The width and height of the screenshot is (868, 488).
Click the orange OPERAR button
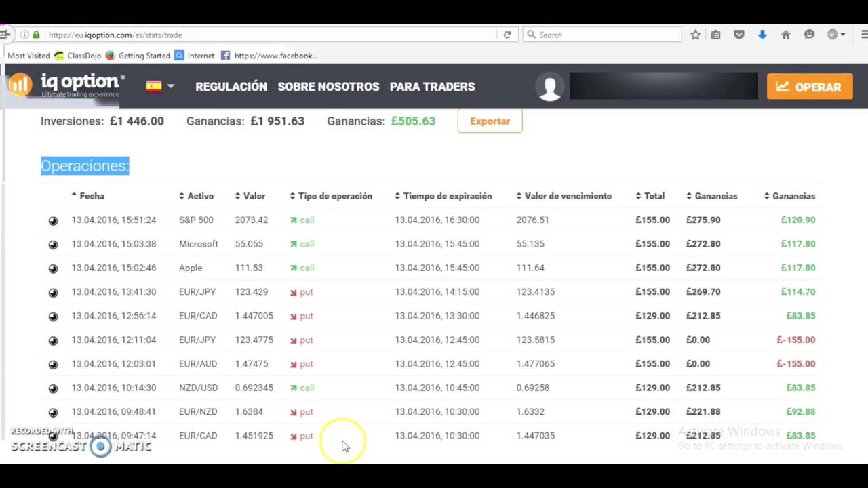[x=810, y=87]
